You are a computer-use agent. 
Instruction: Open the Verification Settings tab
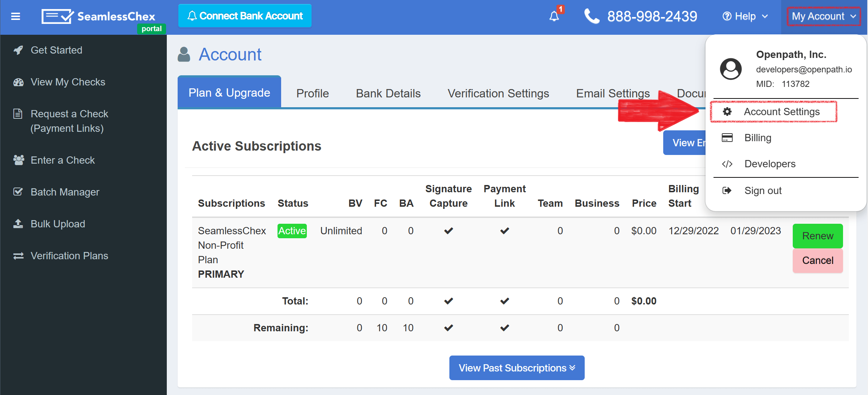click(498, 93)
